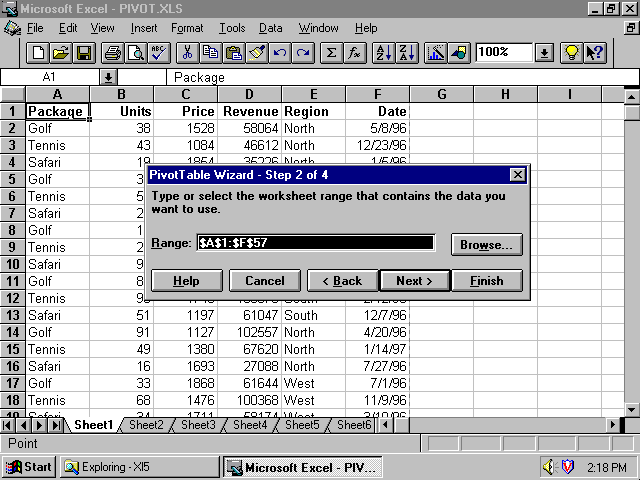The image size is (640, 480).
Task: Switch to the Sheet4 tab
Action: (x=250, y=425)
